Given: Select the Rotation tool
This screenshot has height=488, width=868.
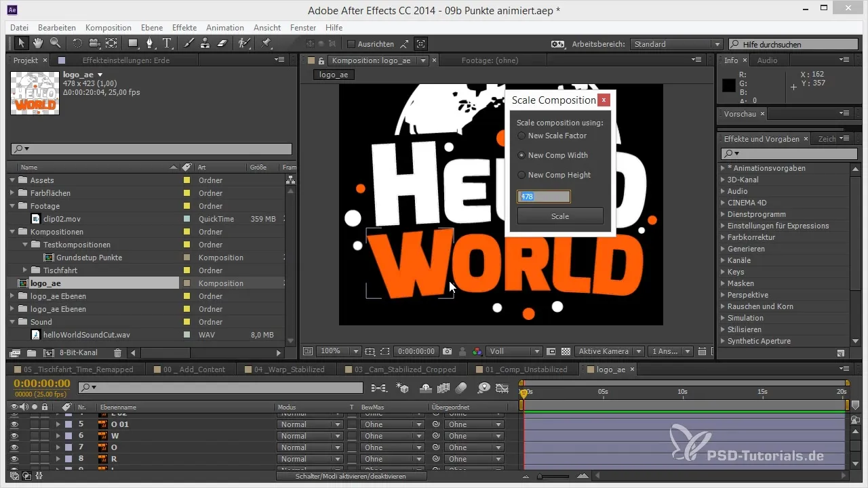Looking at the screenshot, I should pos(77,43).
